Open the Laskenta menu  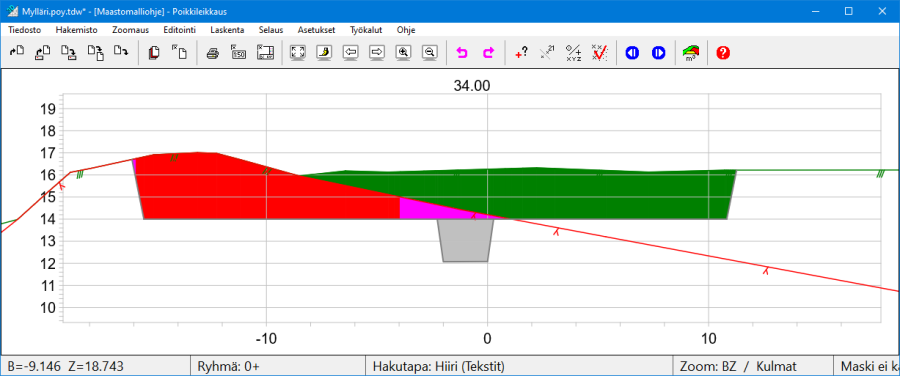pyautogui.click(x=227, y=30)
